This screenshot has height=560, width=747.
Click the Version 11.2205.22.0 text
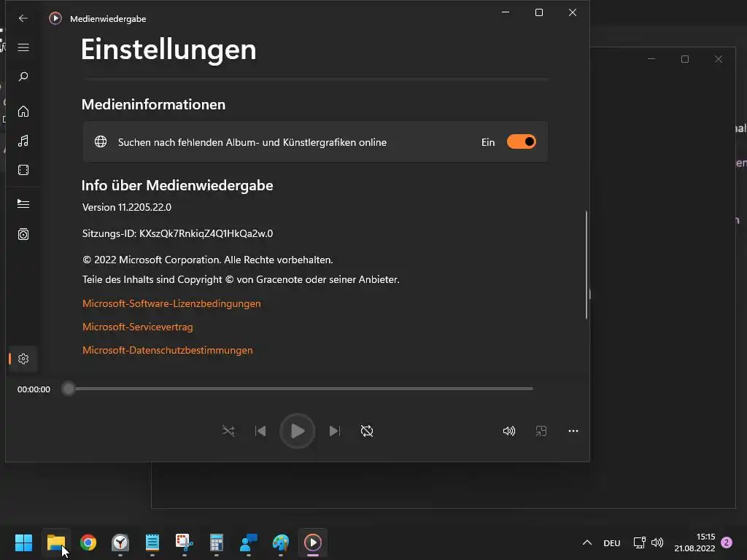[127, 207]
